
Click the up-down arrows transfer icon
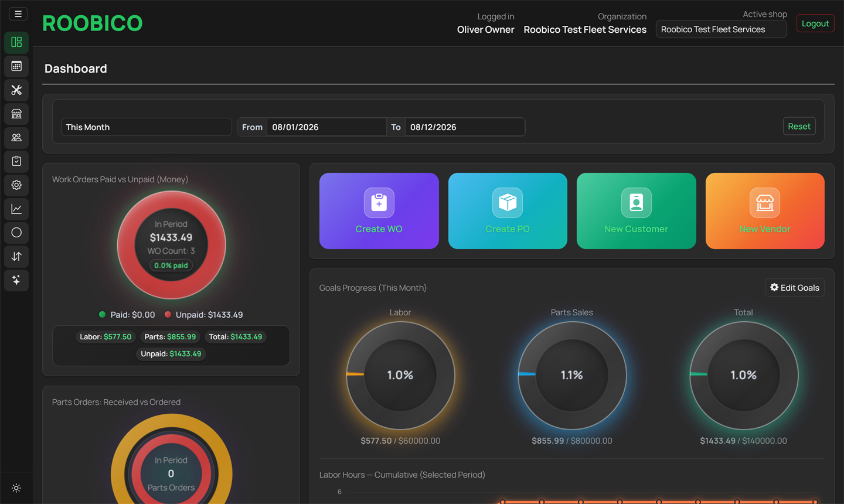16,256
